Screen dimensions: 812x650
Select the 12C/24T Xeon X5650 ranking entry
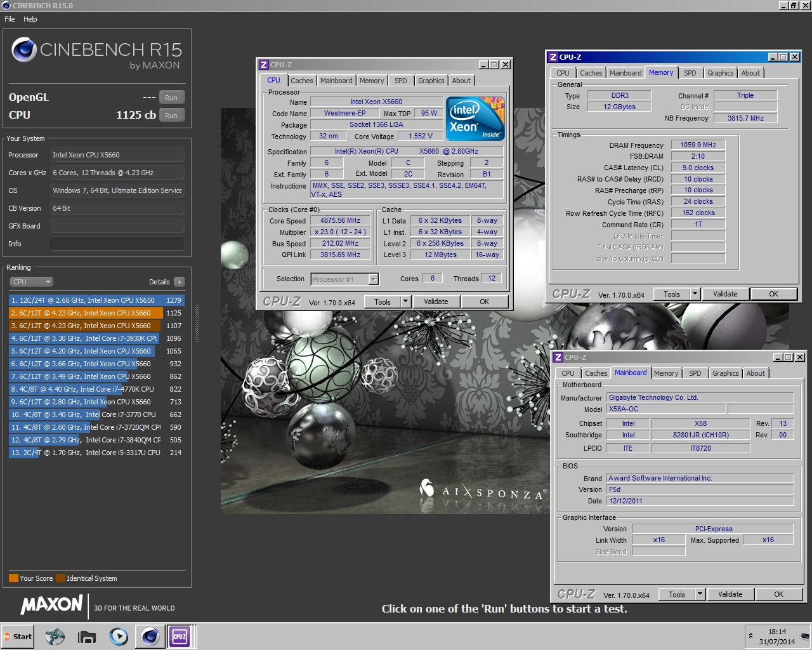click(x=95, y=300)
